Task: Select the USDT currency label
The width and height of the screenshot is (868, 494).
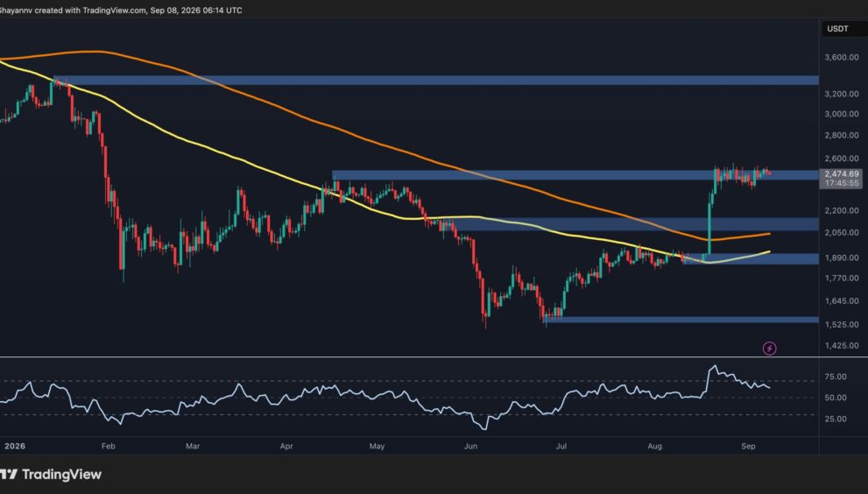Action: click(x=837, y=29)
